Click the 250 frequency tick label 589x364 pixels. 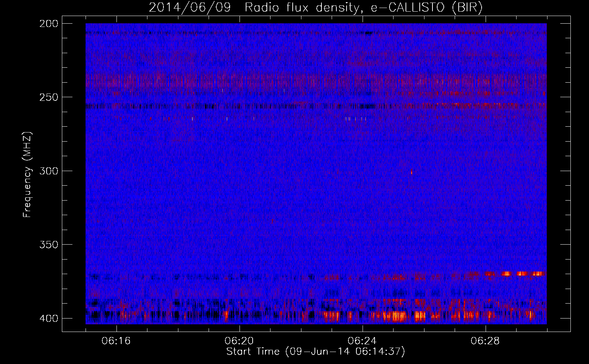[x=48, y=97]
